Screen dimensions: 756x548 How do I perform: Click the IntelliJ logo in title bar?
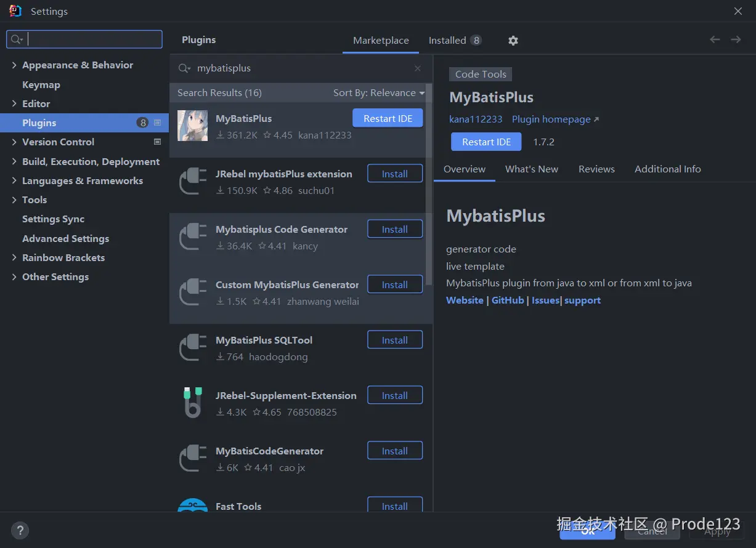point(15,10)
